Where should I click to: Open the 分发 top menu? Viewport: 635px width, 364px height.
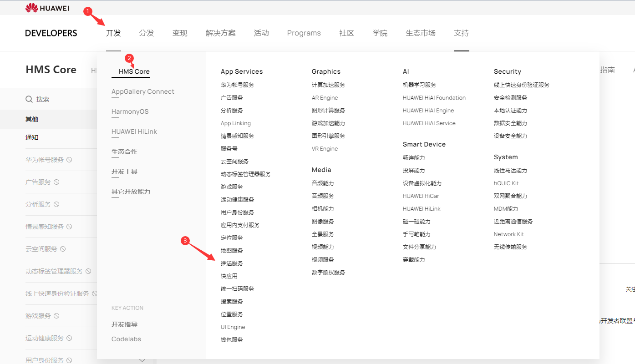(147, 33)
